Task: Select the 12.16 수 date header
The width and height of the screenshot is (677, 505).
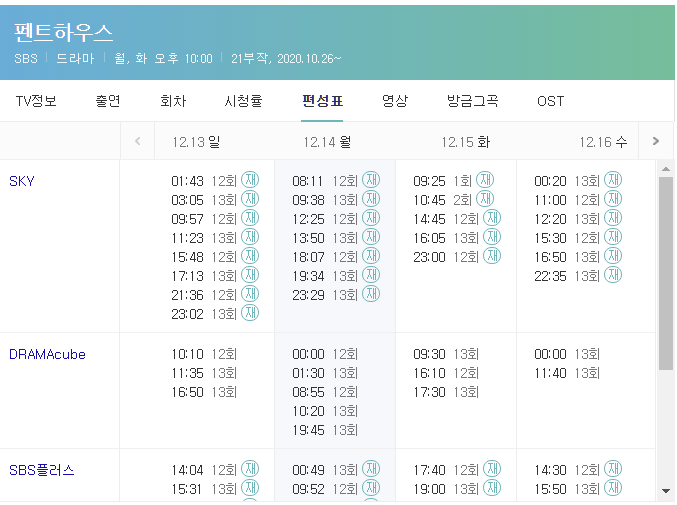Action: (x=603, y=142)
